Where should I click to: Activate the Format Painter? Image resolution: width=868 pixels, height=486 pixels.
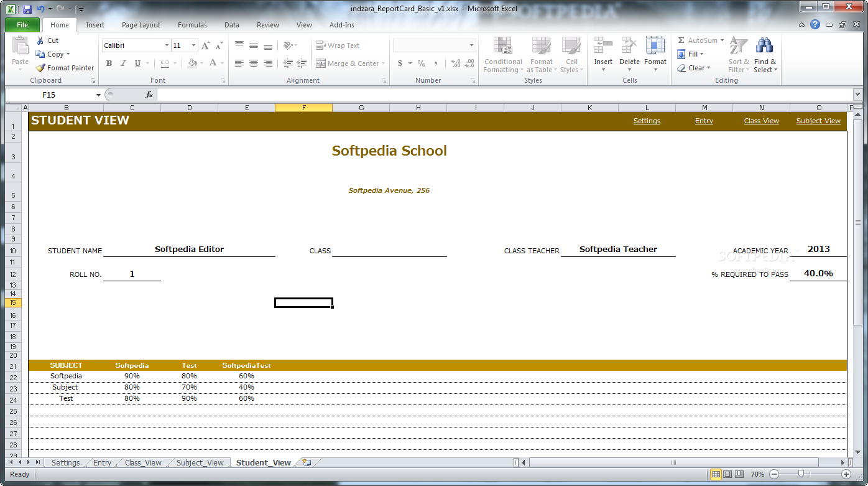tap(65, 68)
